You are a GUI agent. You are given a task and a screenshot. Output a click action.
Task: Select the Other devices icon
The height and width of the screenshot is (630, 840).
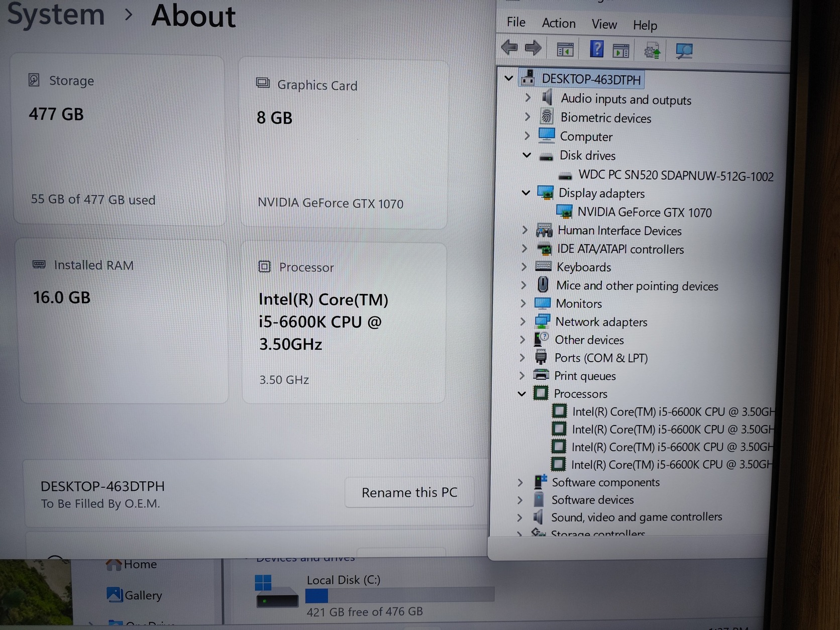point(541,339)
